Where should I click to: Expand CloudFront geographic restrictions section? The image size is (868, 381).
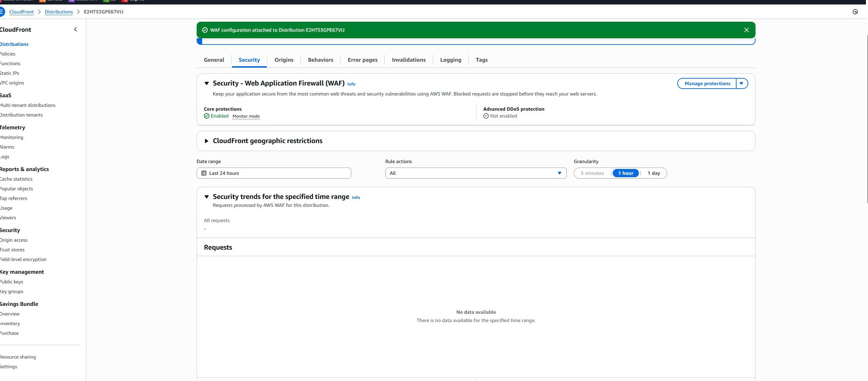[206, 141]
